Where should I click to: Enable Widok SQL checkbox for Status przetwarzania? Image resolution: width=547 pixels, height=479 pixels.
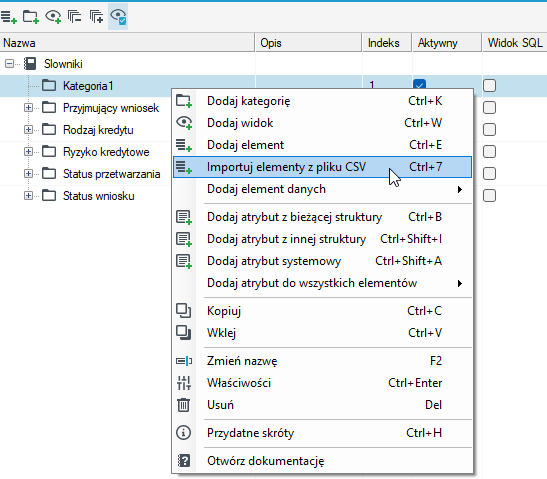point(489,173)
